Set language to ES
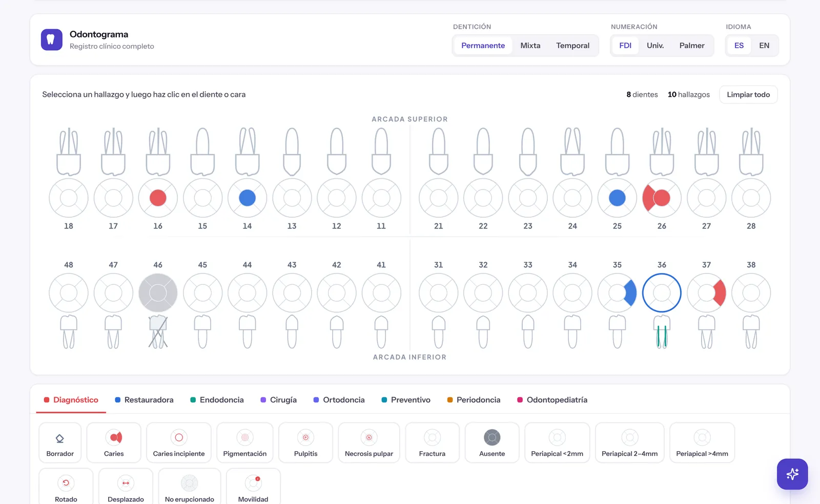Screen dimensions: 820x504 [x=739, y=46]
